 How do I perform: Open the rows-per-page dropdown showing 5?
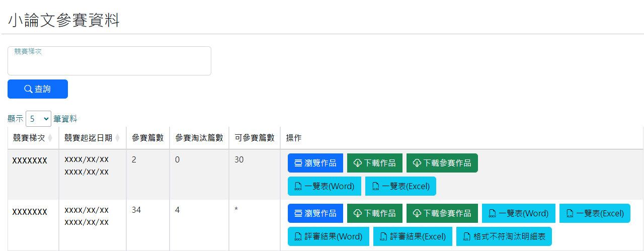(38, 119)
